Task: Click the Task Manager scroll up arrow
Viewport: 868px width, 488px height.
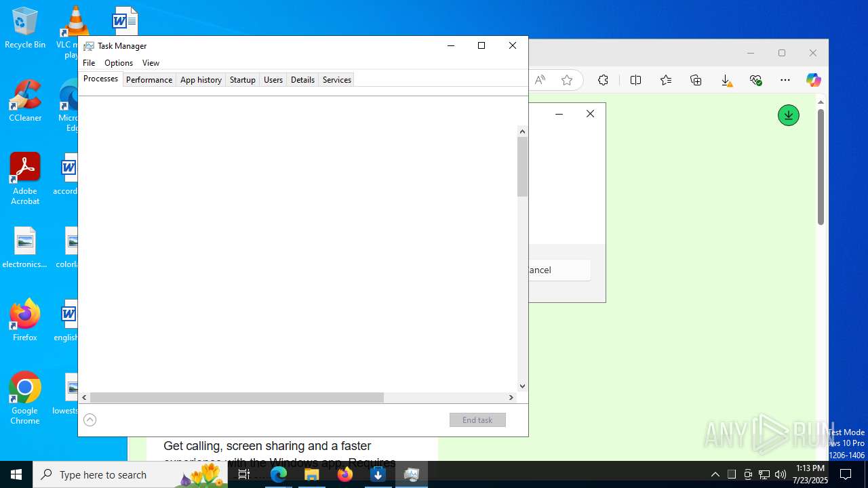Action: pos(522,131)
